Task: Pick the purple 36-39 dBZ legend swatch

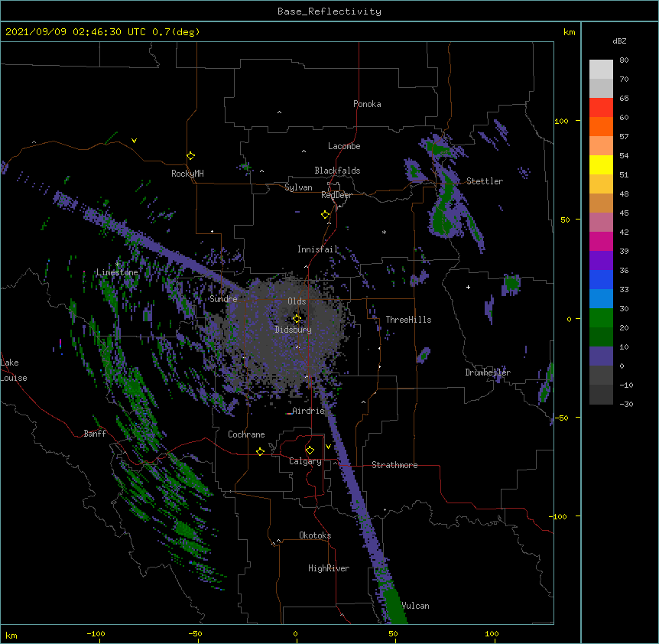Action: [x=601, y=261]
